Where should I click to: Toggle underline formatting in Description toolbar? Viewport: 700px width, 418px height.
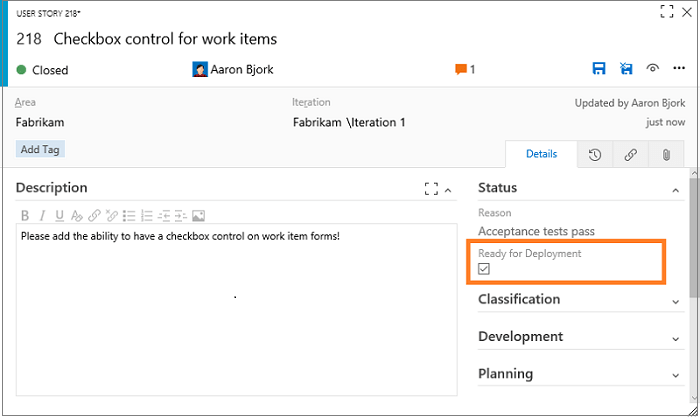pos(59,215)
